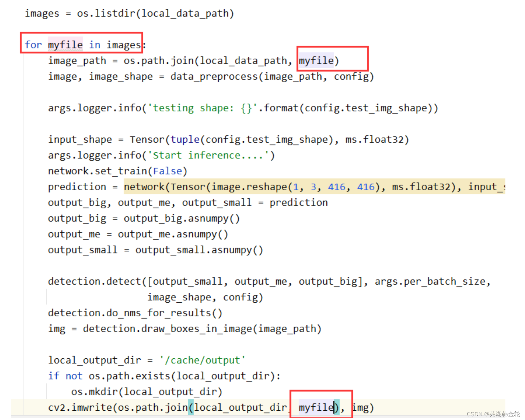Click the detection.do_nms_for_results() line

135,313
